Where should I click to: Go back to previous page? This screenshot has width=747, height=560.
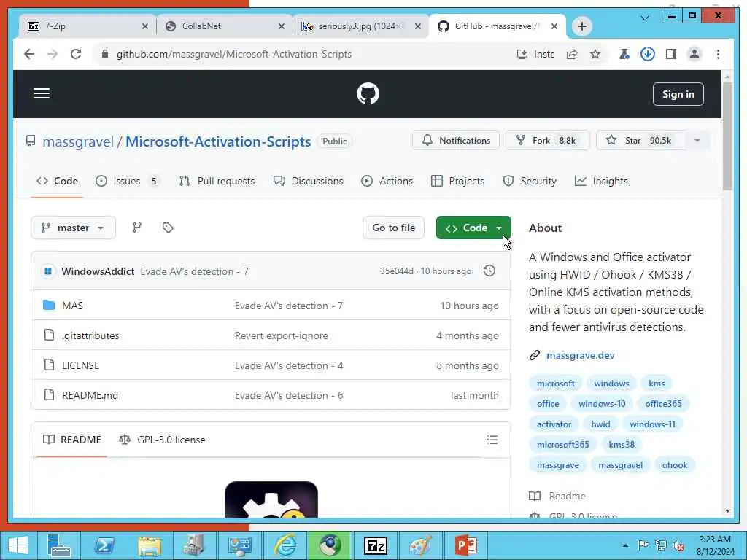click(29, 54)
